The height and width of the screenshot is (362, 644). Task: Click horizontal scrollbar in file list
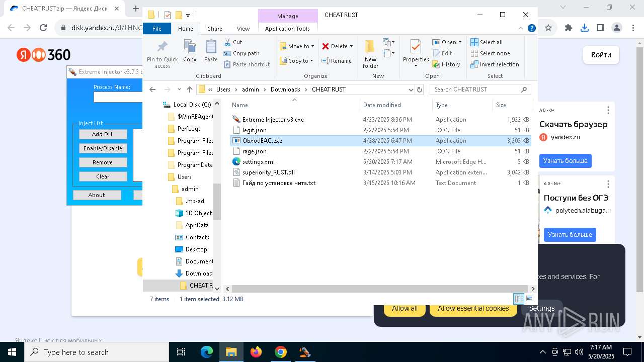(x=379, y=289)
